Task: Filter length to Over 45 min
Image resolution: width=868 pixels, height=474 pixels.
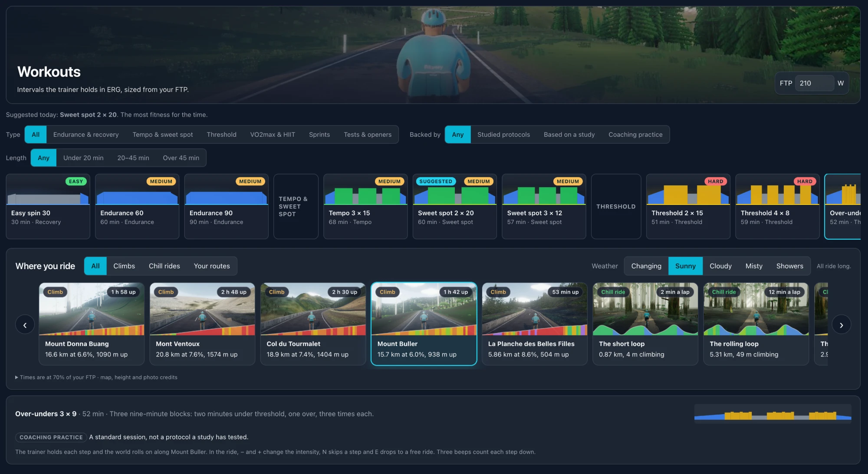Action: coord(181,158)
